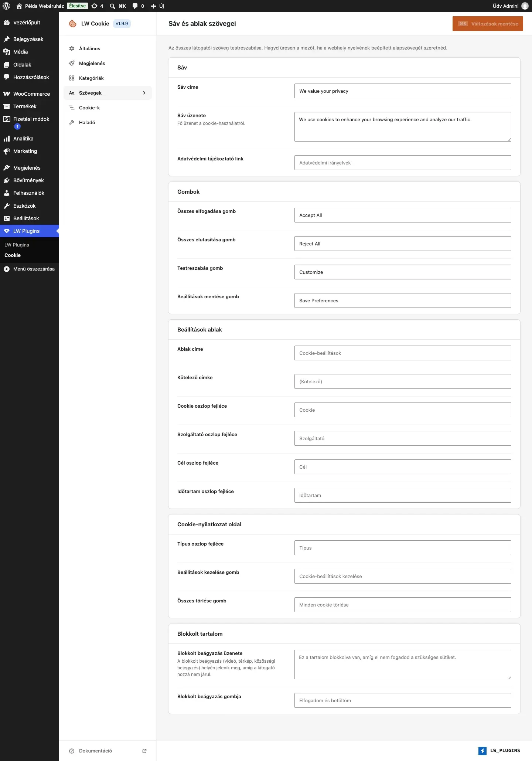This screenshot has width=532, height=761.
Task: Open the + Új new content menu
Action: tap(157, 6)
